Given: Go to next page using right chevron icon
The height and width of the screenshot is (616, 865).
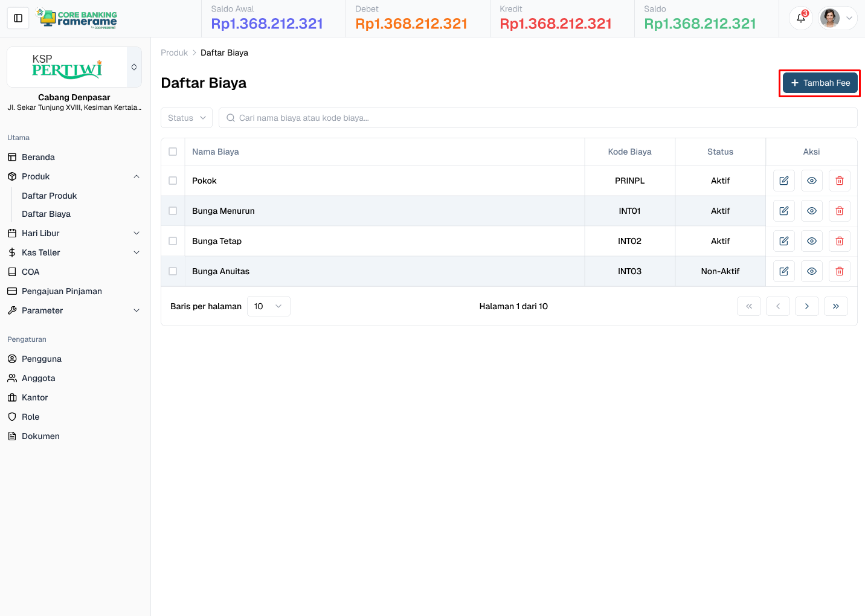Looking at the screenshot, I should pyautogui.click(x=807, y=306).
